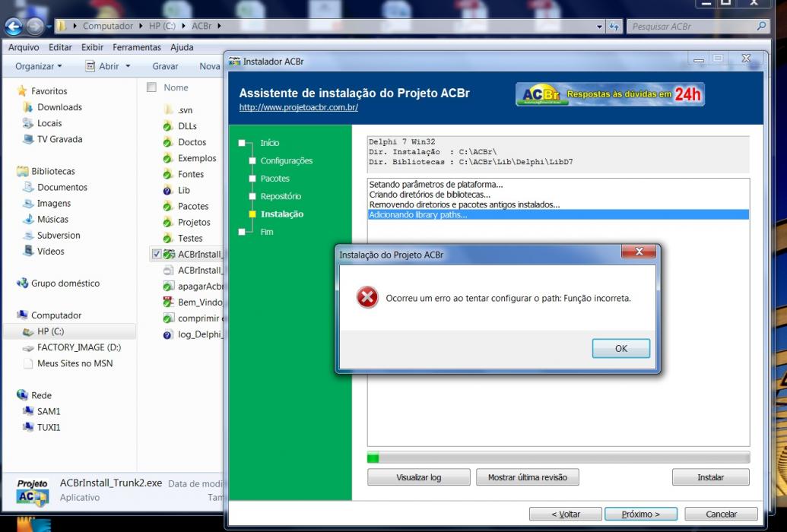Image resolution: width=787 pixels, height=532 pixels.
Task: Open the Arquivo menu in Explorer
Action: (24, 47)
